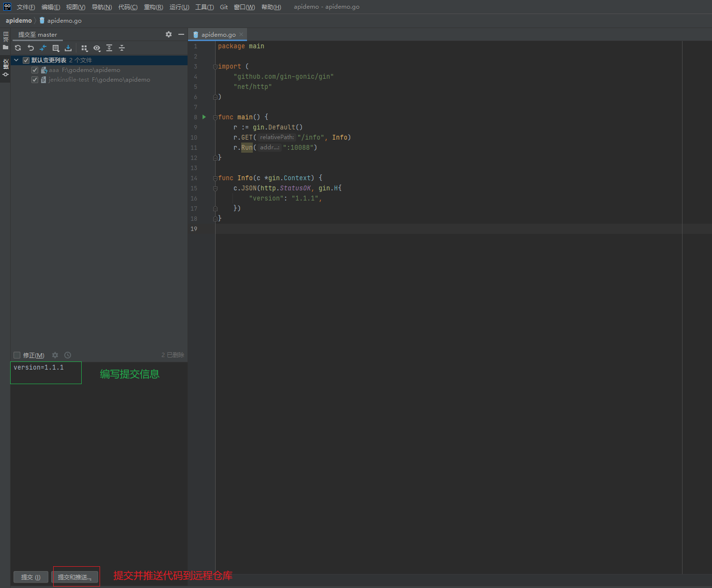
Task: Click the "version": "1.1.1" code line
Action: pos(285,198)
